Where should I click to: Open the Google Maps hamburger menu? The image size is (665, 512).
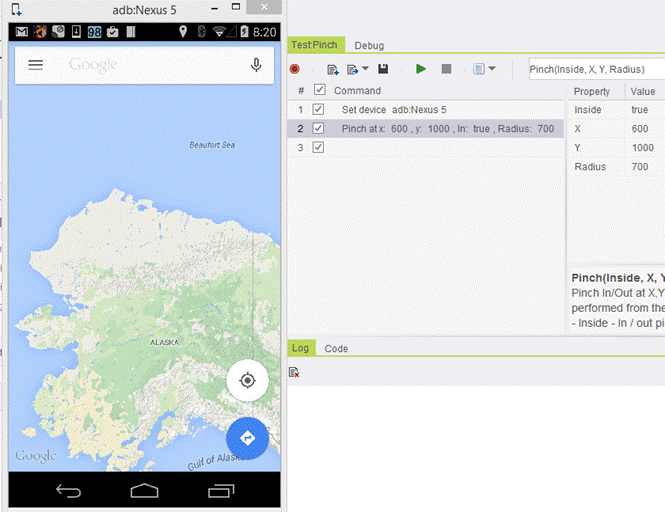click(x=36, y=65)
